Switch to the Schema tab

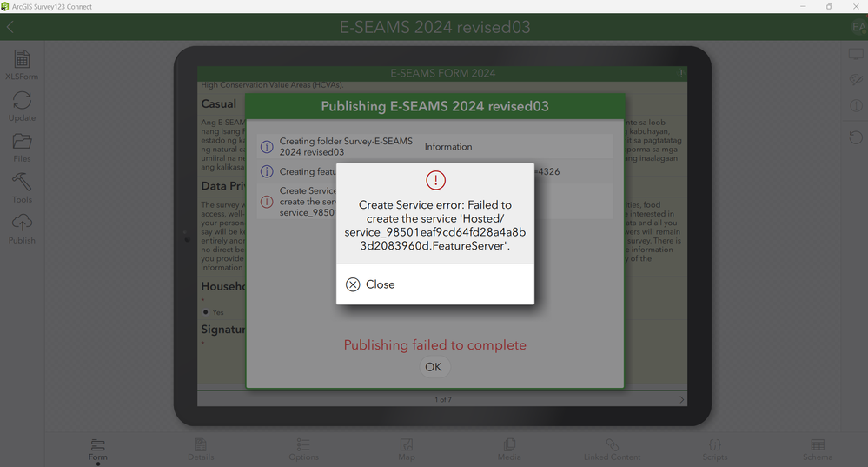[x=818, y=450]
